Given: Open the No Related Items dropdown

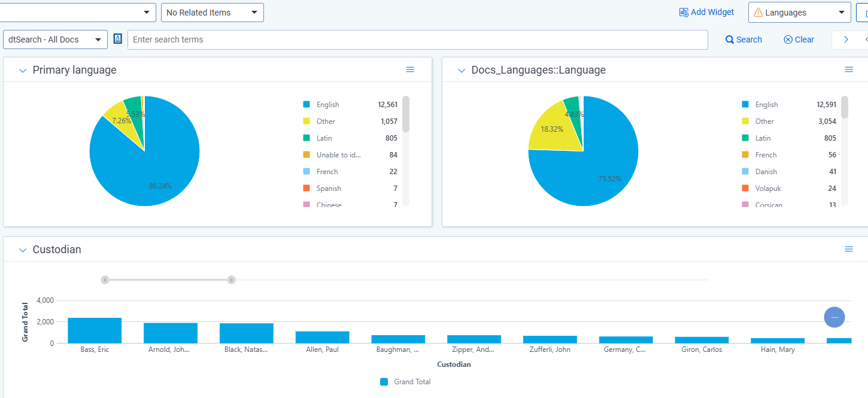Looking at the screenshot, I should pyautogui.click(x=213, y=13).
